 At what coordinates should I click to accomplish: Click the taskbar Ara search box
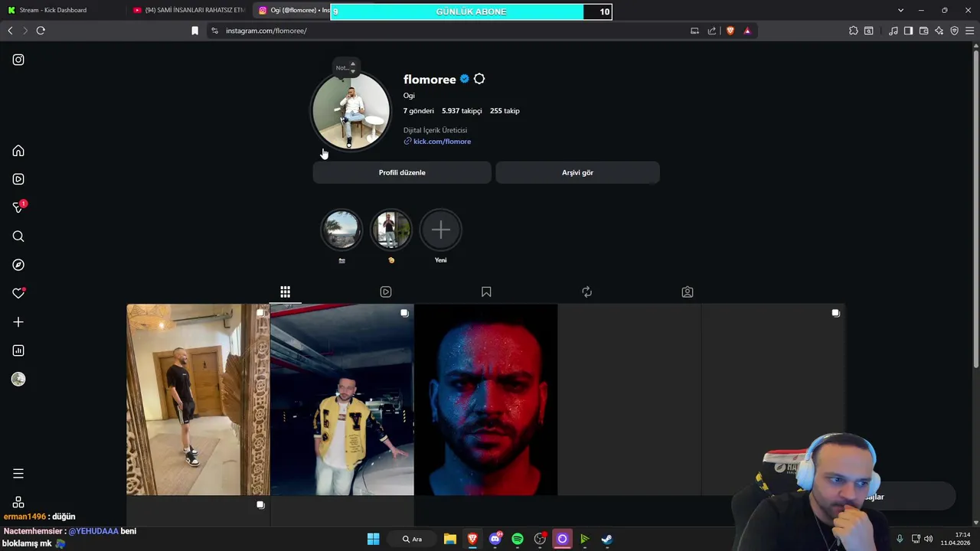point(413,539)
